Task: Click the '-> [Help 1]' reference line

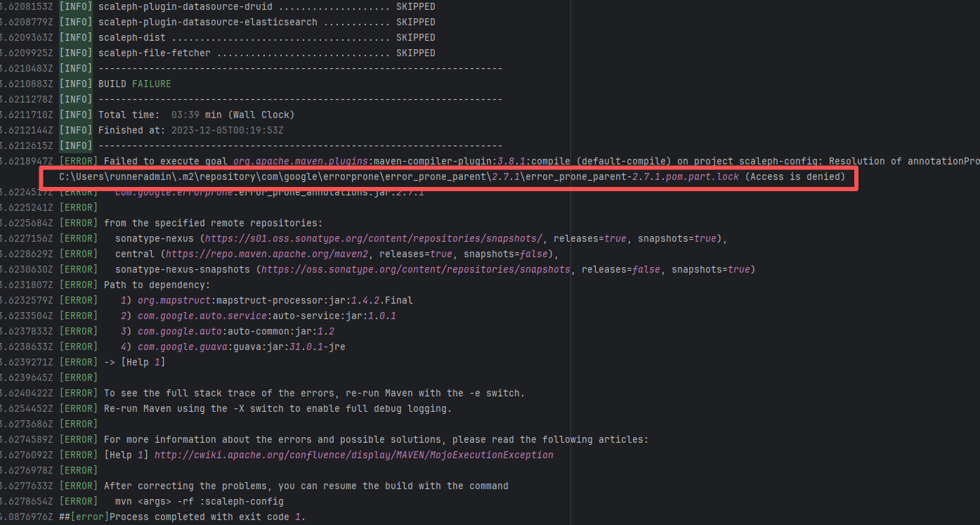Action: pos(134,363)
